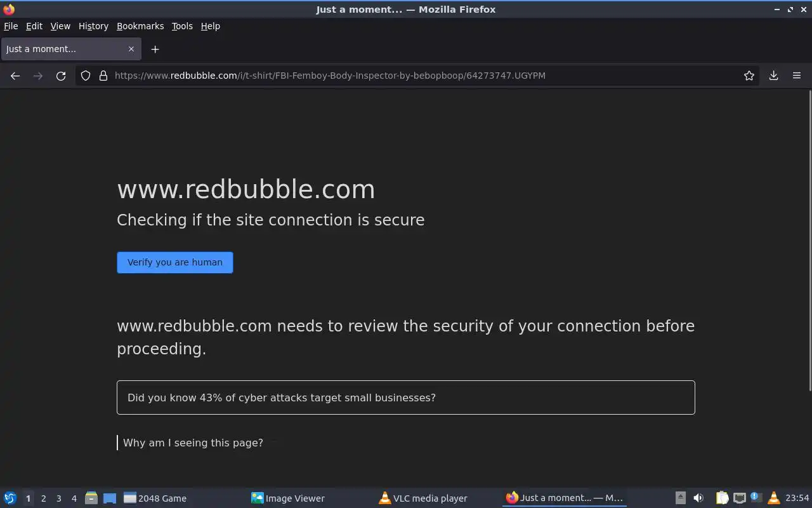Viewport: 812px width, 508px height.
Task: Reload the current page
Action: tap(61, 76)
